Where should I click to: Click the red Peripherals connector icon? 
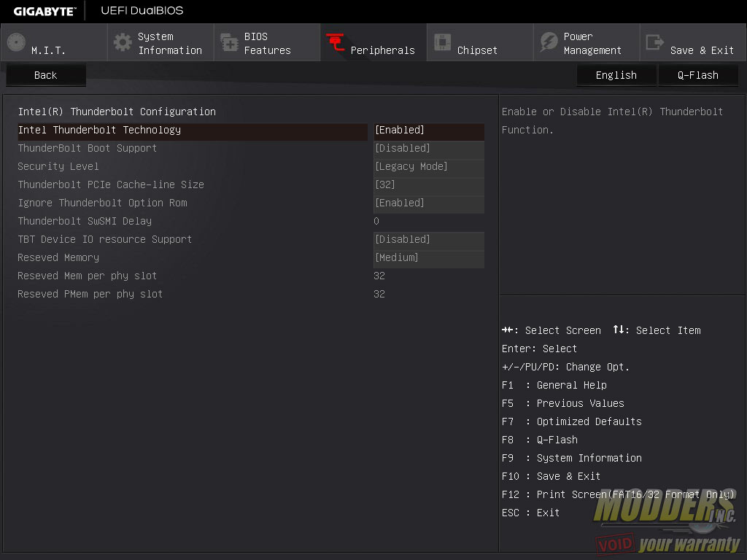(336, 43)
